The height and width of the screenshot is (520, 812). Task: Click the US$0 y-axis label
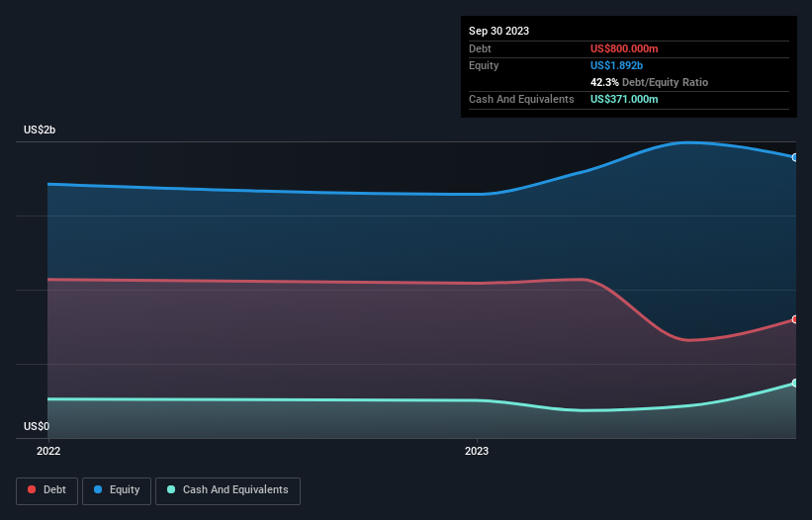pos(37,426)
